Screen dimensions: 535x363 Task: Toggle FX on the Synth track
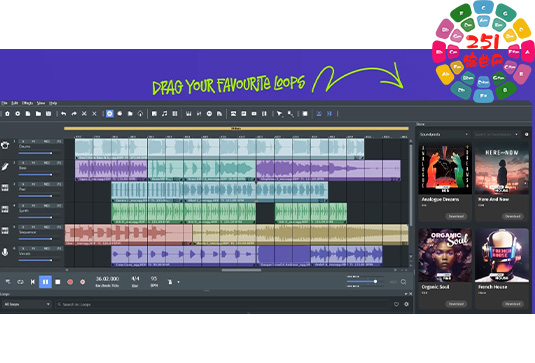pos(58,206)
